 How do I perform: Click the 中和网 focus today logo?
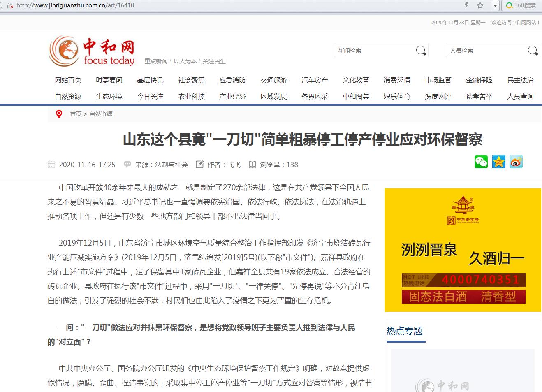click(x=92, y=51)
